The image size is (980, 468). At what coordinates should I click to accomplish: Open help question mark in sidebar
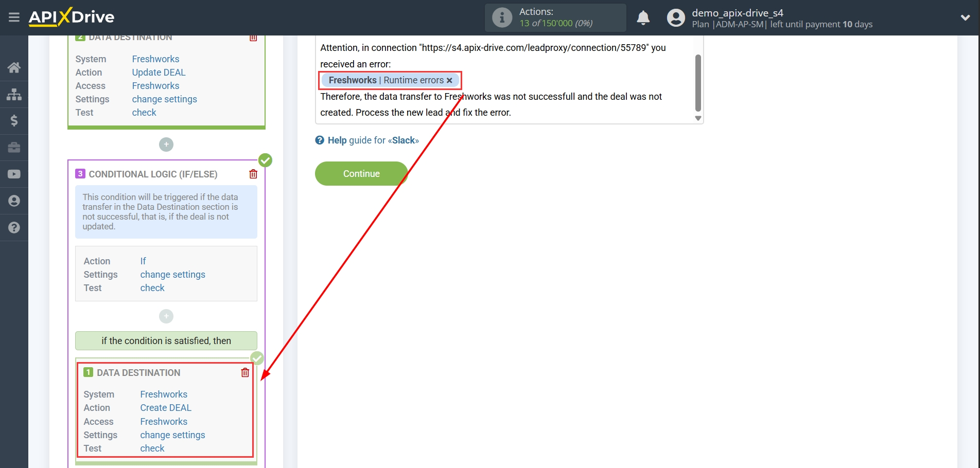(14, 227)
